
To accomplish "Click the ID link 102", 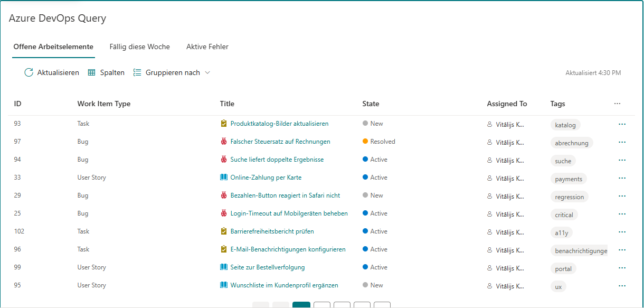I will pyautogui.click(x=19, y=231).
